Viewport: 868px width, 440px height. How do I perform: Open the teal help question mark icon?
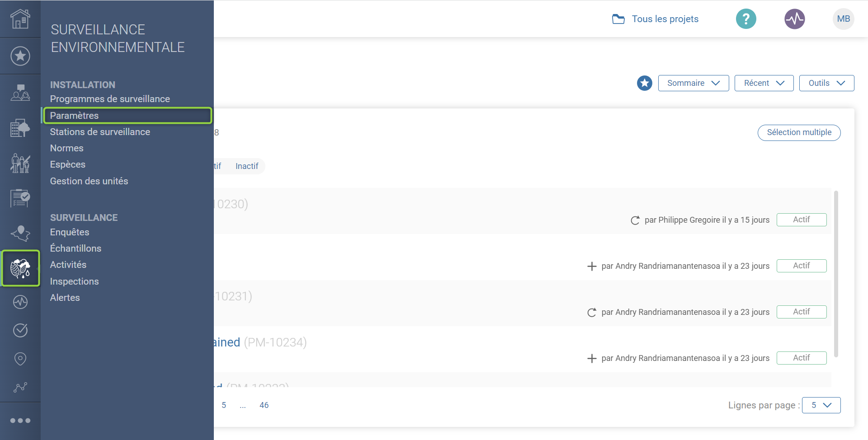[746, 19]
